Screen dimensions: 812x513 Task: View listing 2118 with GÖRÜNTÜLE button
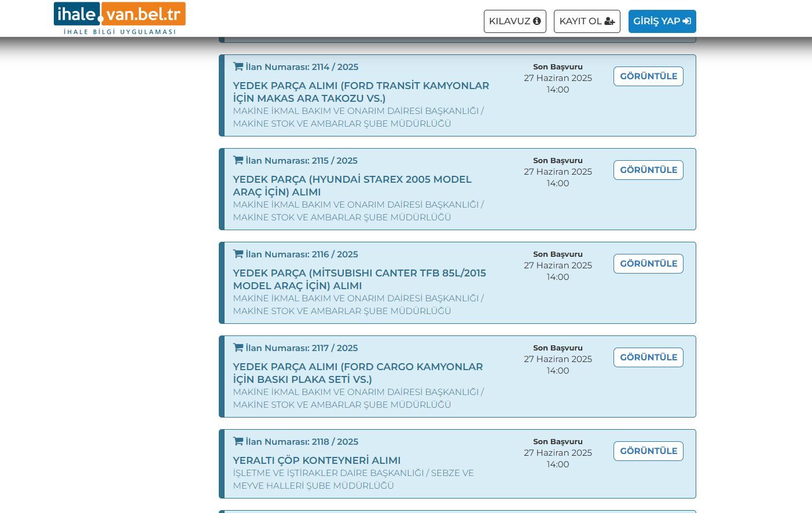point(648,451)
